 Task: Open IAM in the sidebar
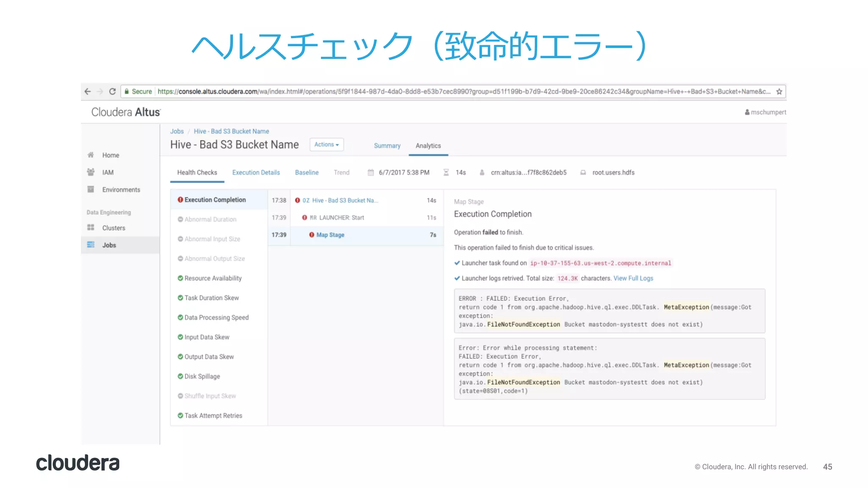coord(108,172)
